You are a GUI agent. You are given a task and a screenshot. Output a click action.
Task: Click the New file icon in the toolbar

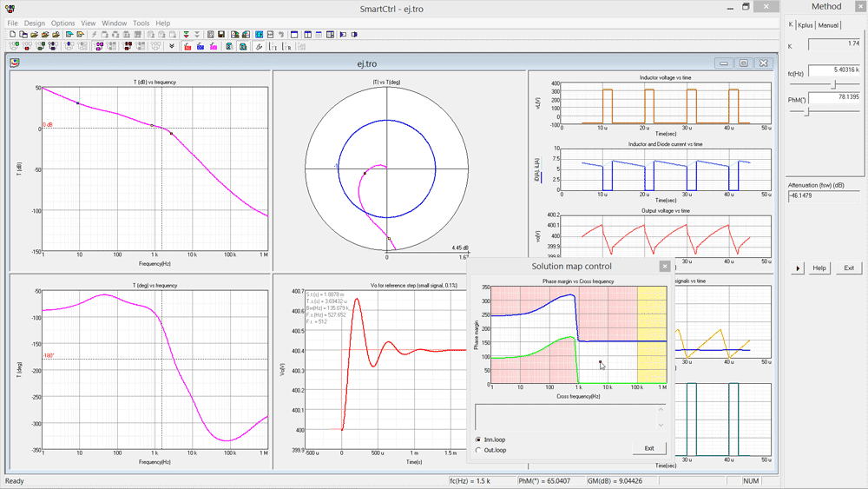click(13, 34)
